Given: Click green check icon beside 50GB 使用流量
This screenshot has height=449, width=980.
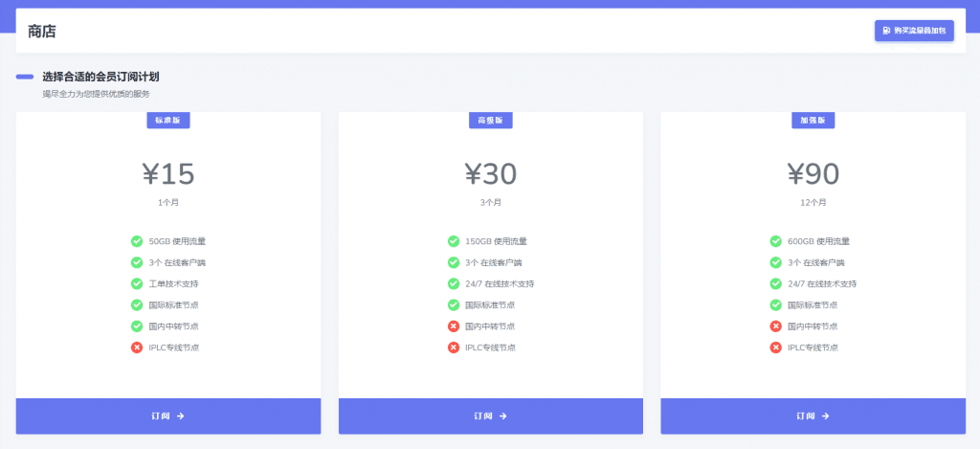Looking at the screenshot, I should pyautogui.click(x=137, y=241).
